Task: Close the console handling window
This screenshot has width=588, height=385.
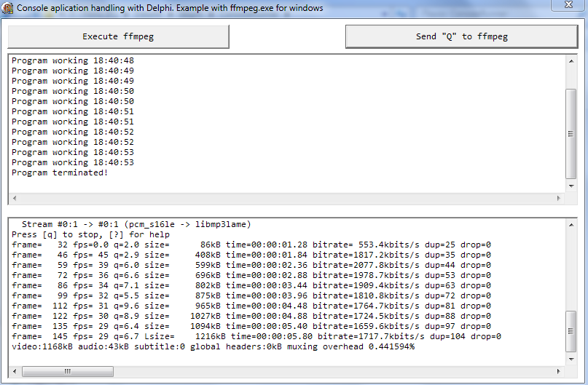Action: point(568,5)
